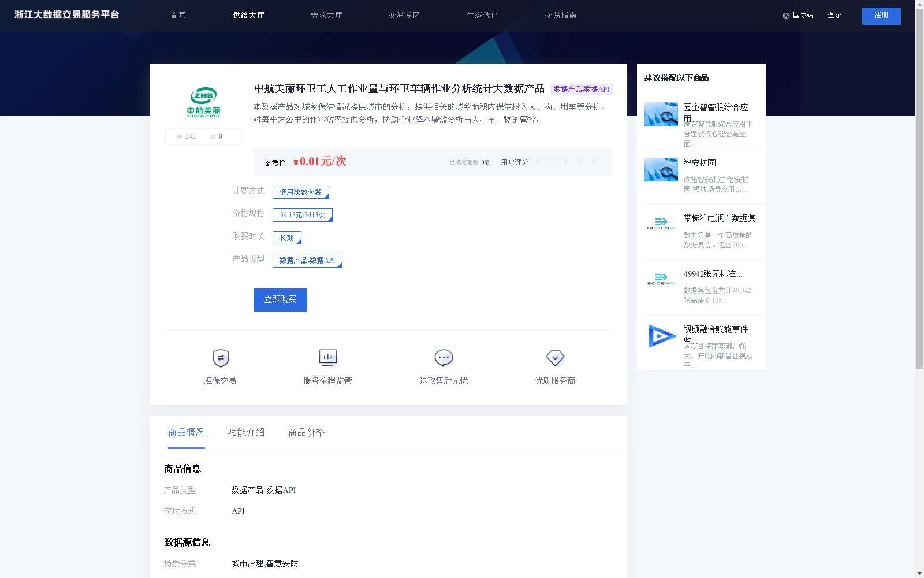Click the 0.01元/次 reference price
The height and width of the screenshot is (578, 924).
320,162
